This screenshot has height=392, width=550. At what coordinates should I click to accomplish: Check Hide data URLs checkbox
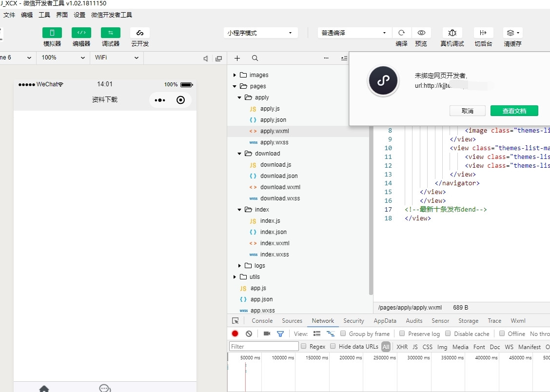click(333, 346)
